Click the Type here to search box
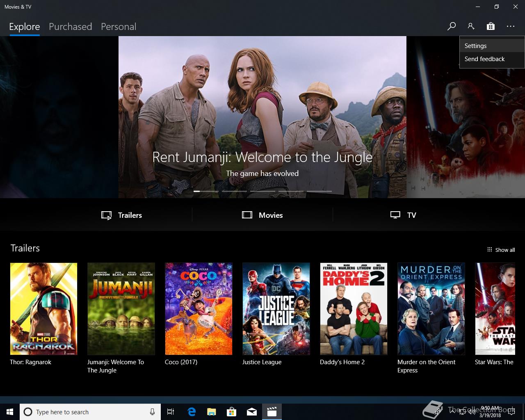The width and height of the screenshot is (525, 420). (90, 412)
